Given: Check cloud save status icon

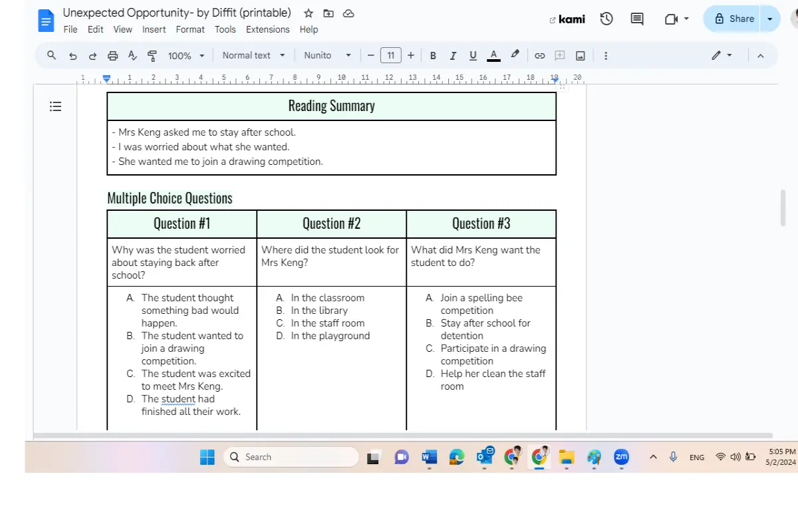Looking at the screenshot, I should [x=348, y=13].
